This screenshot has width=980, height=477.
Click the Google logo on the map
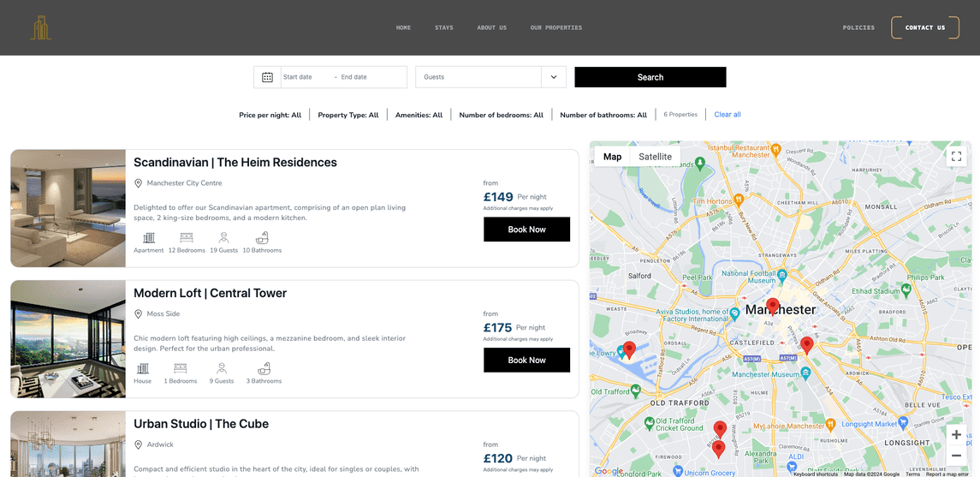[x=609, y=471]
